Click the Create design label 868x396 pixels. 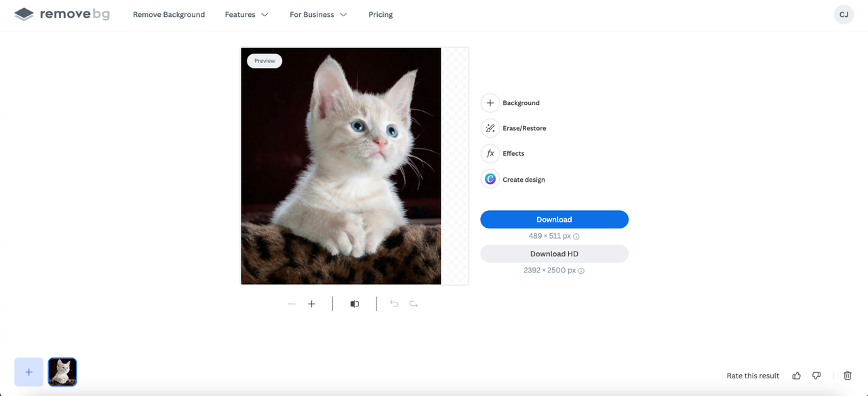pos(524,180)
